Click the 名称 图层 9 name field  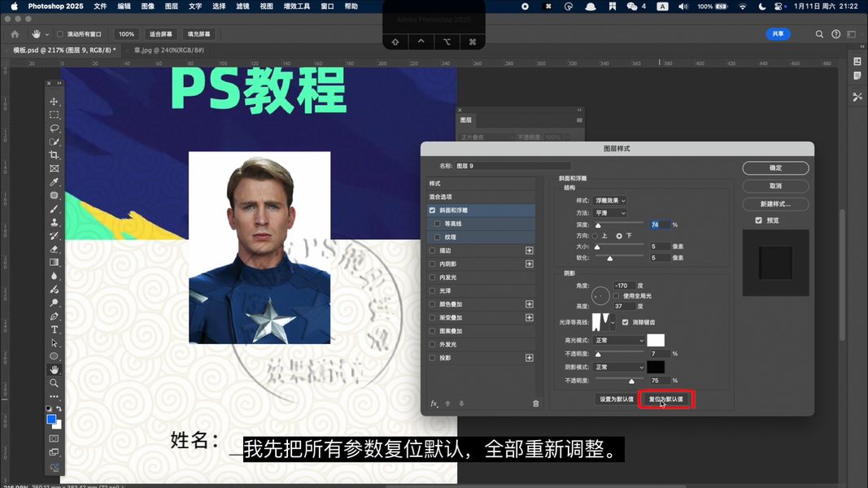coord(513,166)
